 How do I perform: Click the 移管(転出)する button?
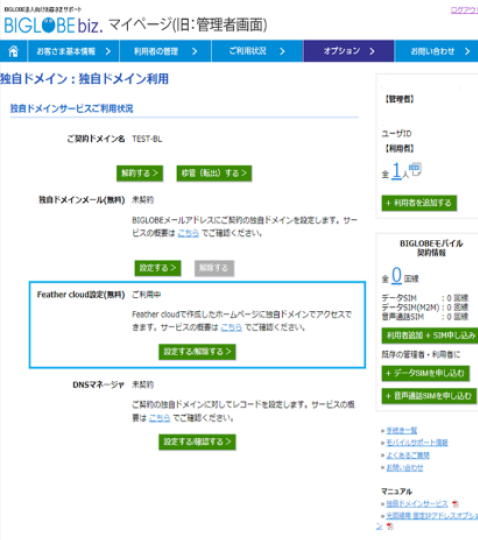[x=214, y=173]
